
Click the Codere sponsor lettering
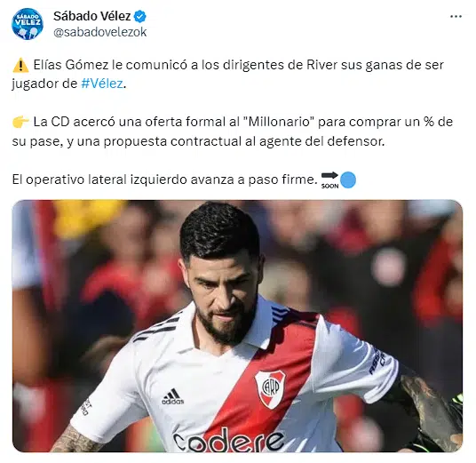[228, 440]
